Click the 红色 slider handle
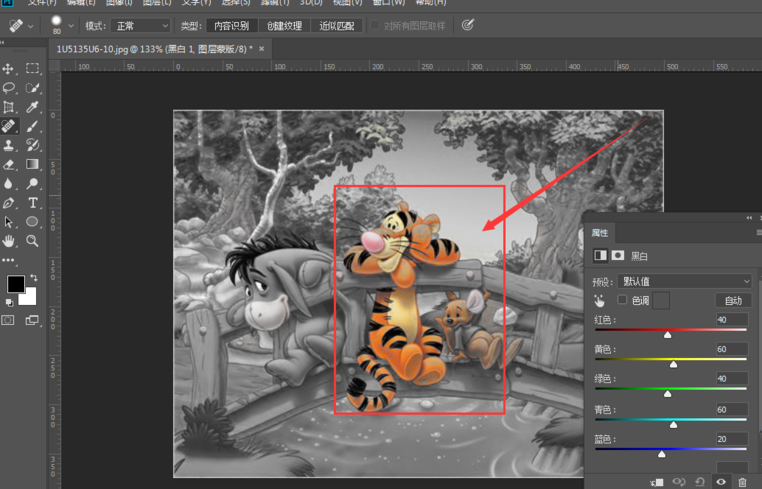 point(667,335)
